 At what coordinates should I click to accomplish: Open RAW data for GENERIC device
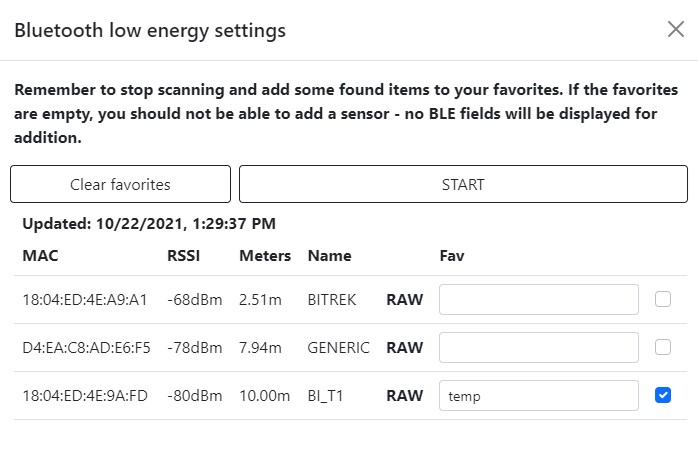pos(404,348)
